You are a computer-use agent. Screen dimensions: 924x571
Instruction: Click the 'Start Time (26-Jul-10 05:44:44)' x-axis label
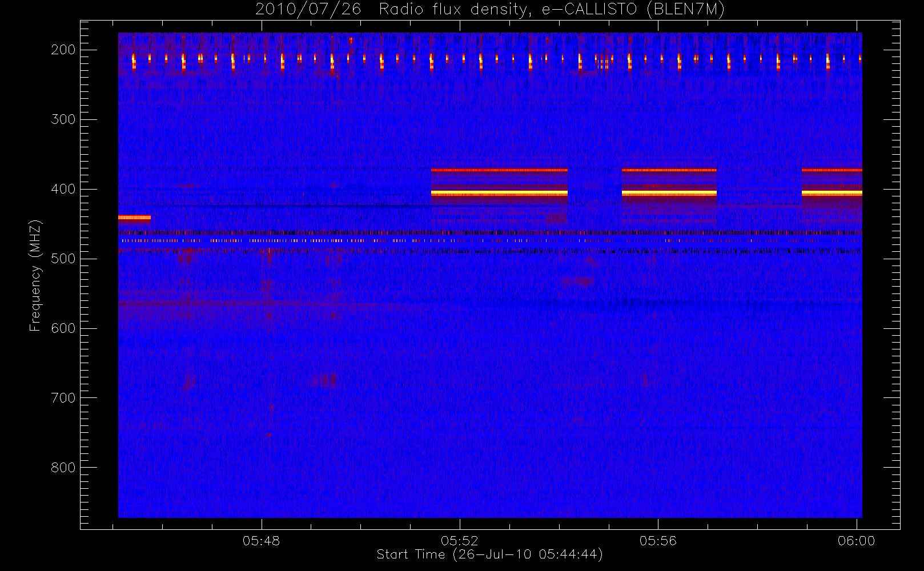pos(490,554)
